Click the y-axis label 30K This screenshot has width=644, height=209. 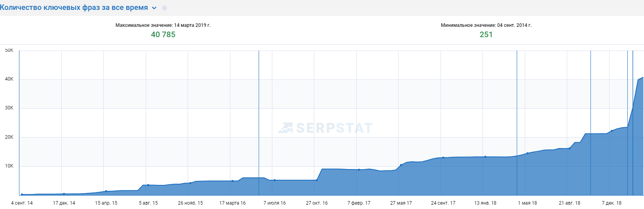[x=9, y=108]
